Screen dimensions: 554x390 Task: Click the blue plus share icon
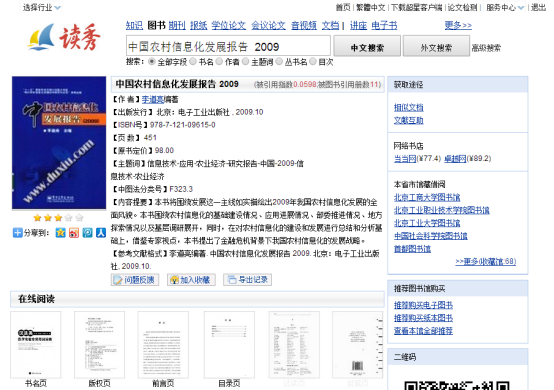(x=17, y=233)
